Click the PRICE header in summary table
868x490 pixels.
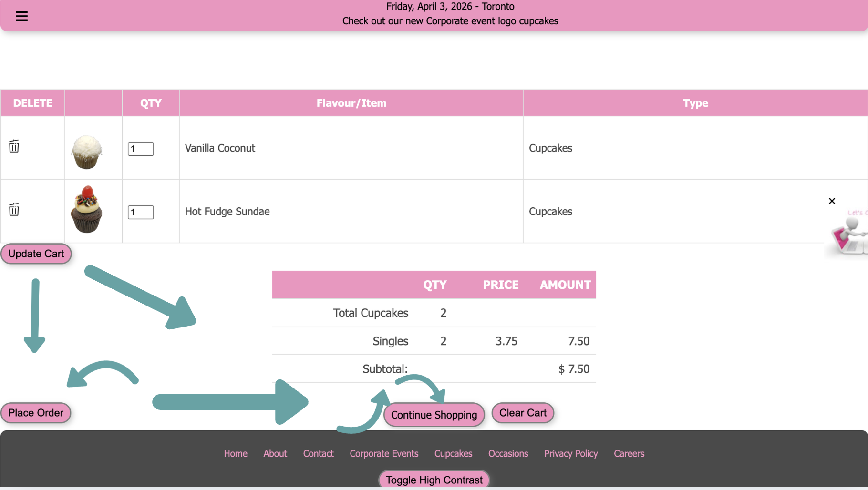500,285
